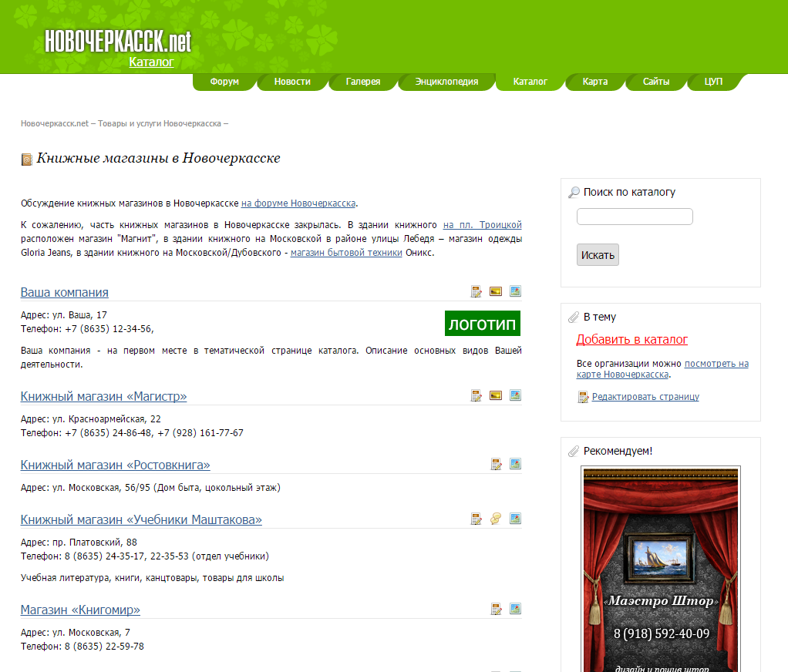Select the Галерея tab

pos(362,82)
